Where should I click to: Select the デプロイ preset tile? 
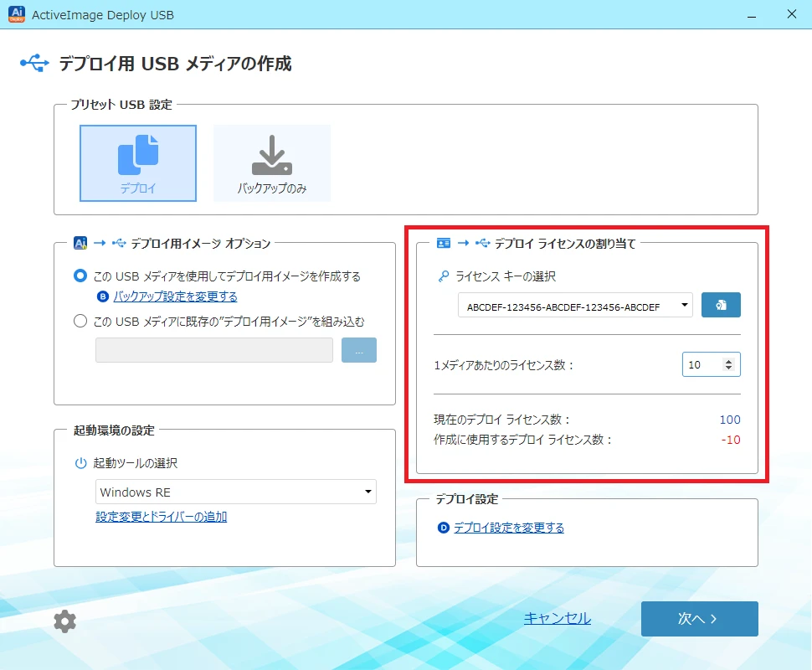(x=138, y=163)
